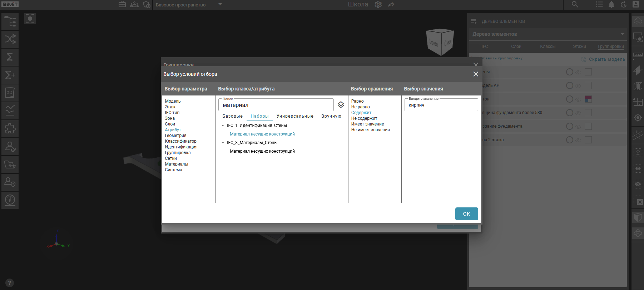The image size is (644, 290).
Task: Click the layers icon beside search field
Action: coord(341,105)
